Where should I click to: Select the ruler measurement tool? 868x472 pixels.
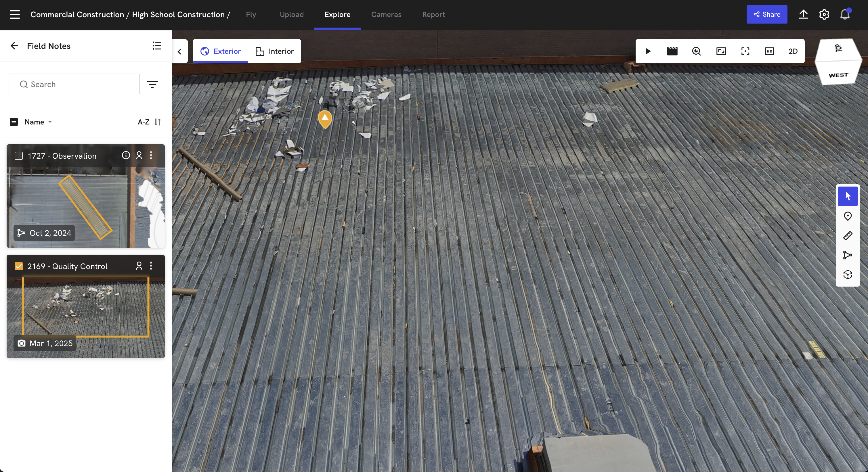(x=848, y=236)
